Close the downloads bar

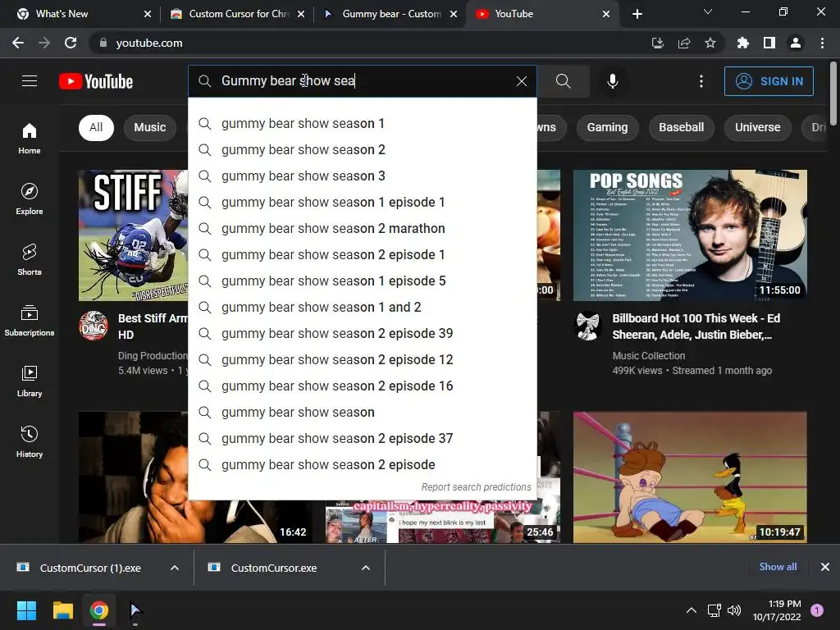825,567
